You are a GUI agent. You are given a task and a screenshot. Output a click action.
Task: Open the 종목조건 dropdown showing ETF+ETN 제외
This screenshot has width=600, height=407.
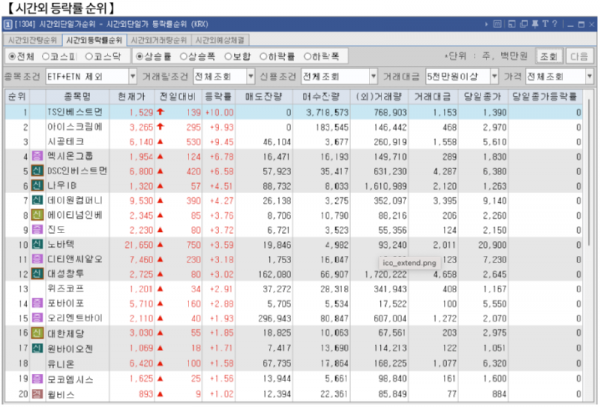pyautogui.click(x=91, y=77)
